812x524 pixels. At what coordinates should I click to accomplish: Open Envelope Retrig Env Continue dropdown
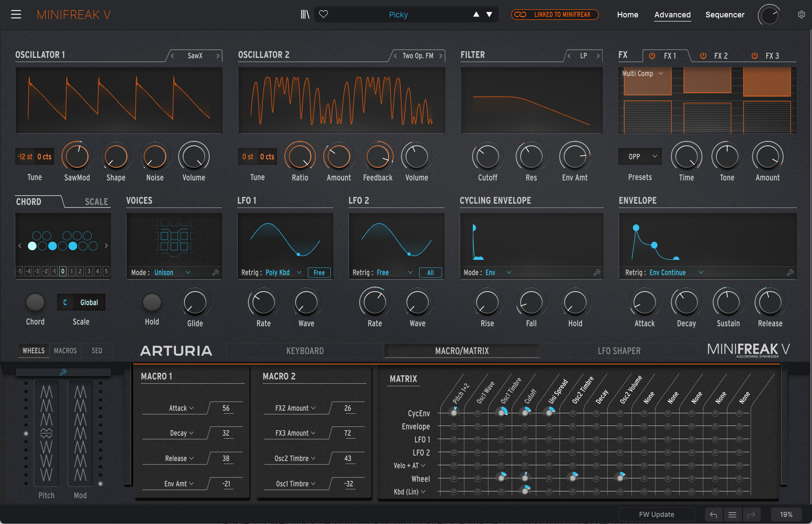coord(676,273)
